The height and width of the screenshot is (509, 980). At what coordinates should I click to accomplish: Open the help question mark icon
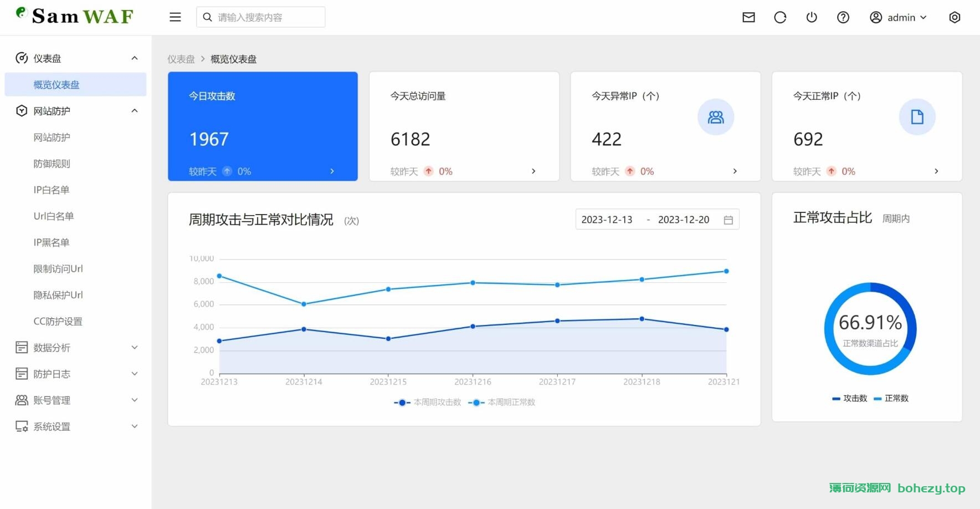tap(843, 17)
